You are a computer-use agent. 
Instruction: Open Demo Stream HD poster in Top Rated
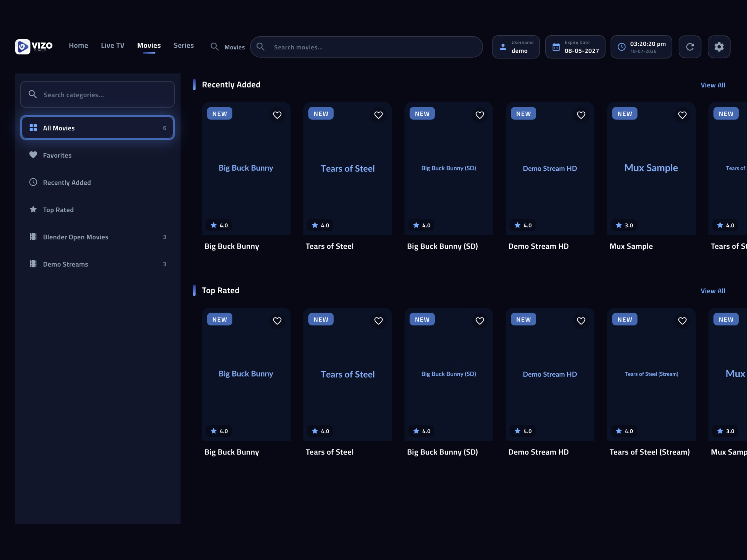click(x=550, y=374)
